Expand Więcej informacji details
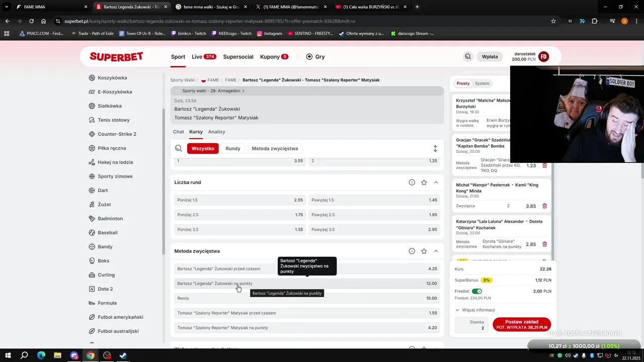Image resolution: width=644 pixels, height=362 pixels. coord(475,310)
